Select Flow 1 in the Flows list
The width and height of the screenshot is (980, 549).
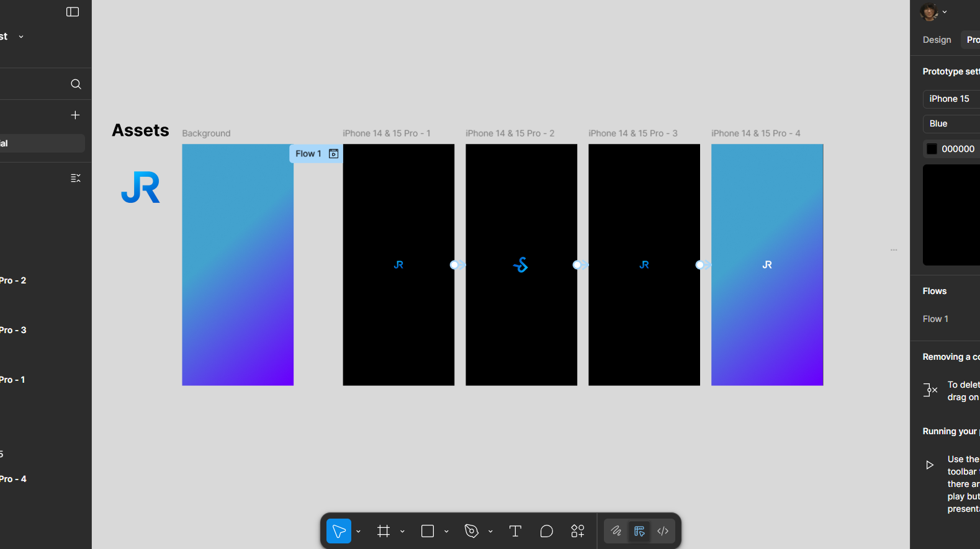[935, 319]
